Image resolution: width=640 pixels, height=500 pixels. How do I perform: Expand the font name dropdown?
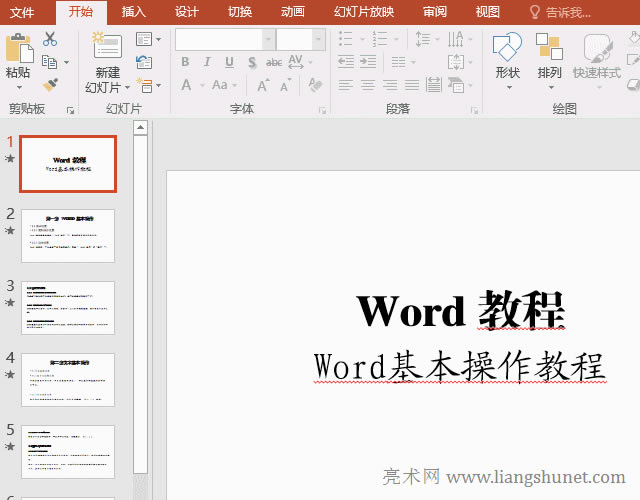pyautogui.click(x=268, y=39)
